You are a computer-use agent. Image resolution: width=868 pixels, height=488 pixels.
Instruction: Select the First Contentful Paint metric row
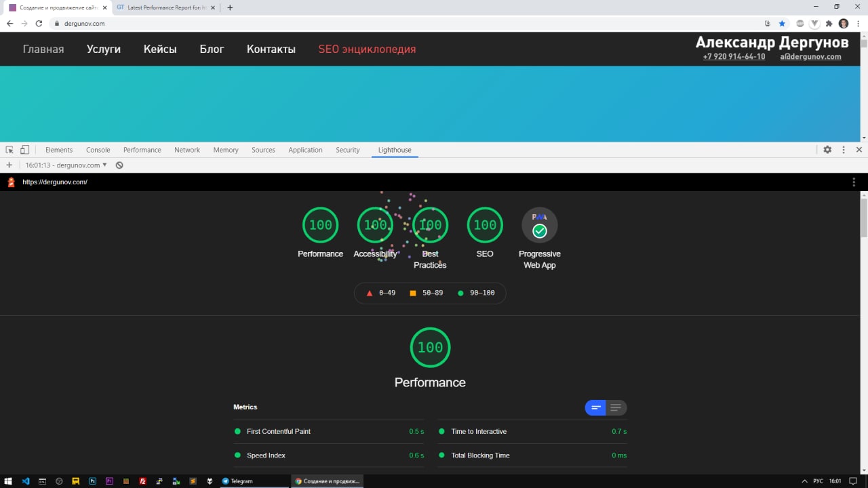coord(329,431)
